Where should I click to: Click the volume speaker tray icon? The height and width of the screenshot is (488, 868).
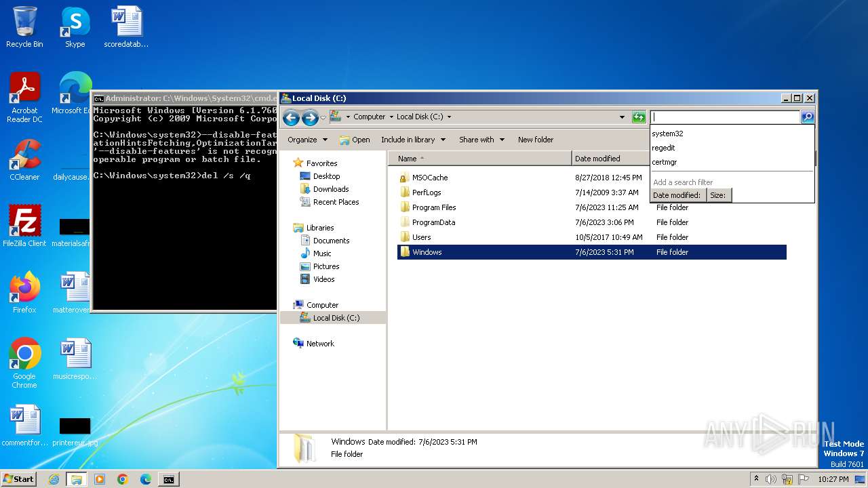(771, 479)
